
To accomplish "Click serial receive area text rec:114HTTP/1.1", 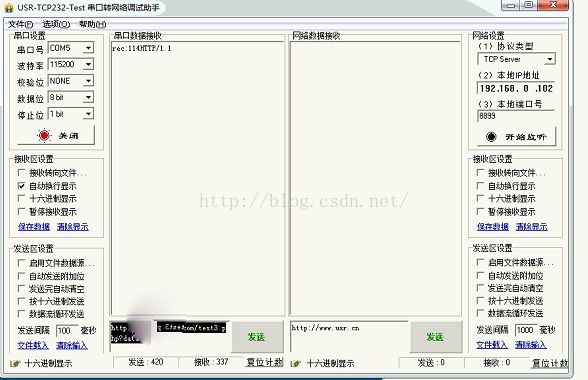I will click(142, 48).
